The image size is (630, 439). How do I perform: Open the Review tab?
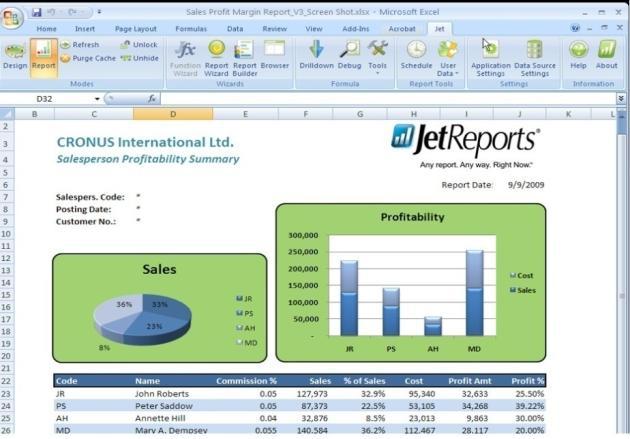(x=274, y=29)
